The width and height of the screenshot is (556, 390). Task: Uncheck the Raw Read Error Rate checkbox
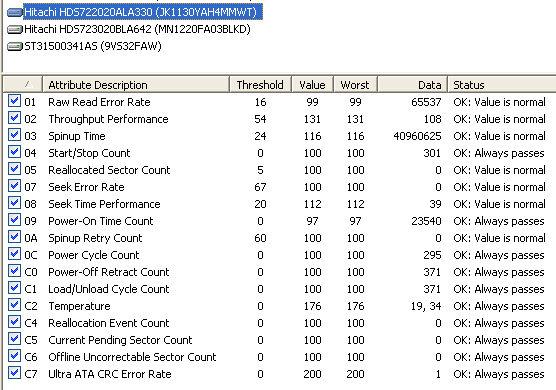pos(14,101)
